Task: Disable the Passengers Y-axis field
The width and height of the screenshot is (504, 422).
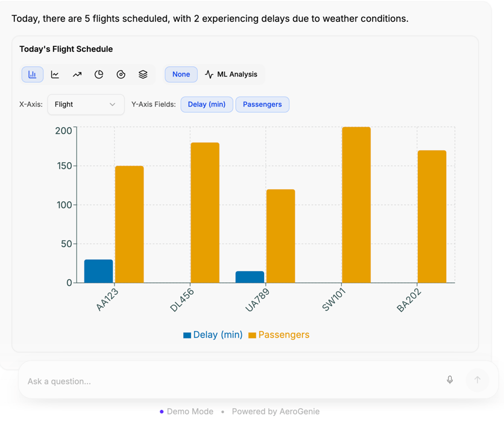Action: coord(262,104)
